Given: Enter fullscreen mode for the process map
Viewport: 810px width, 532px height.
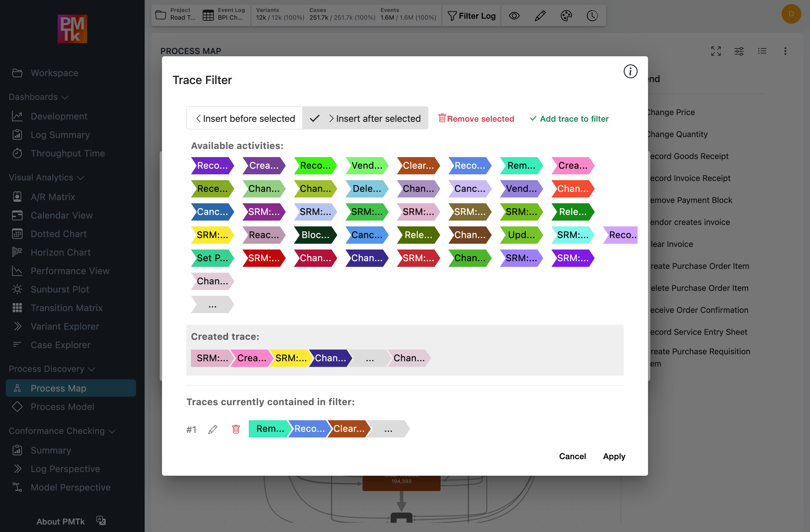Looking at the screenshot, I should [x=716, y=51].
